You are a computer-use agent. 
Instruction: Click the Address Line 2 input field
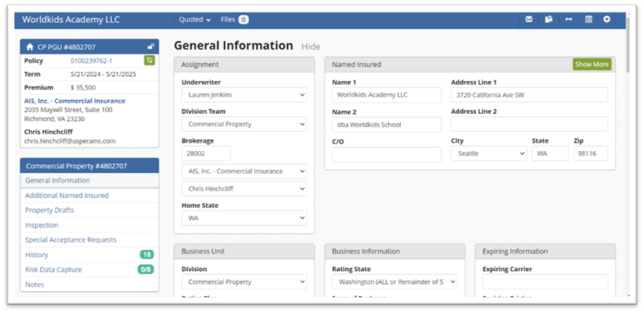(529, 124)
